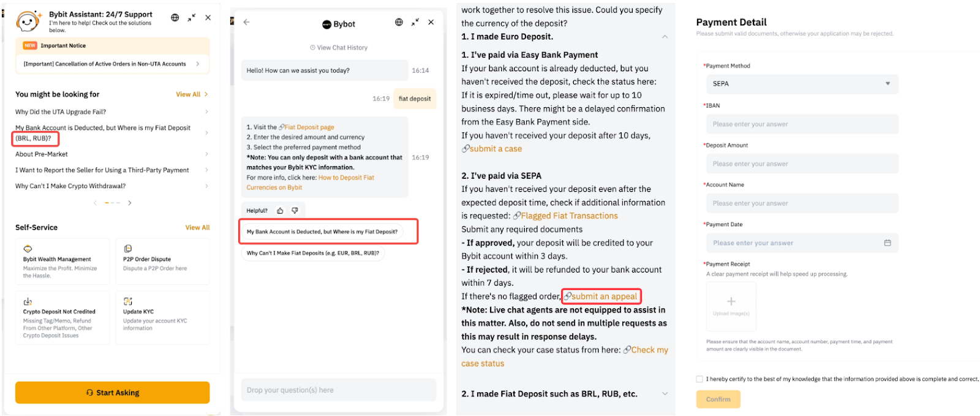Click the plus icon to upload payment receipt
This screenshot has width=980, height=416.
coord(731,301)
